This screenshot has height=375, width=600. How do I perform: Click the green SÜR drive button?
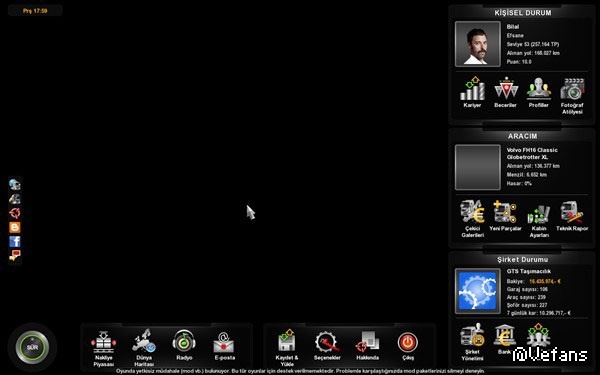coord(32,347)
